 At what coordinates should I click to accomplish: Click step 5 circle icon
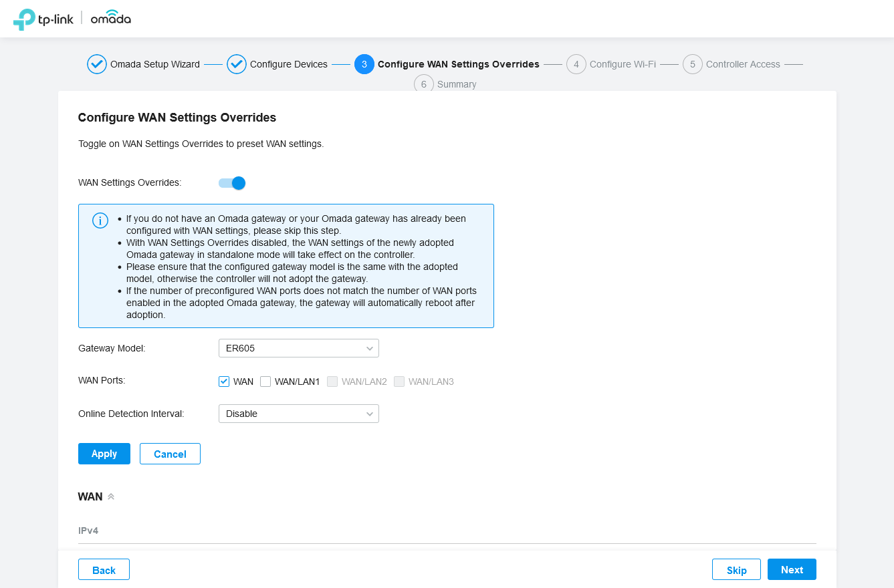tap(693, 64)
